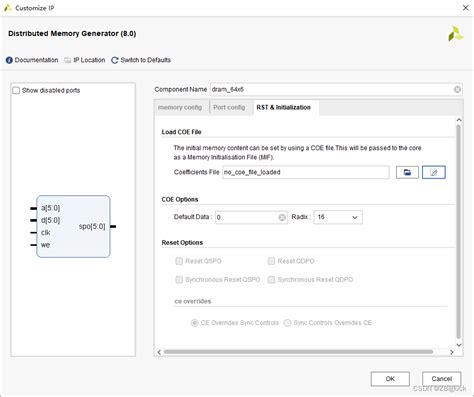
Task: Toggle the Synchronous Reset QDPO checkbox
Action: pos(271,279)
